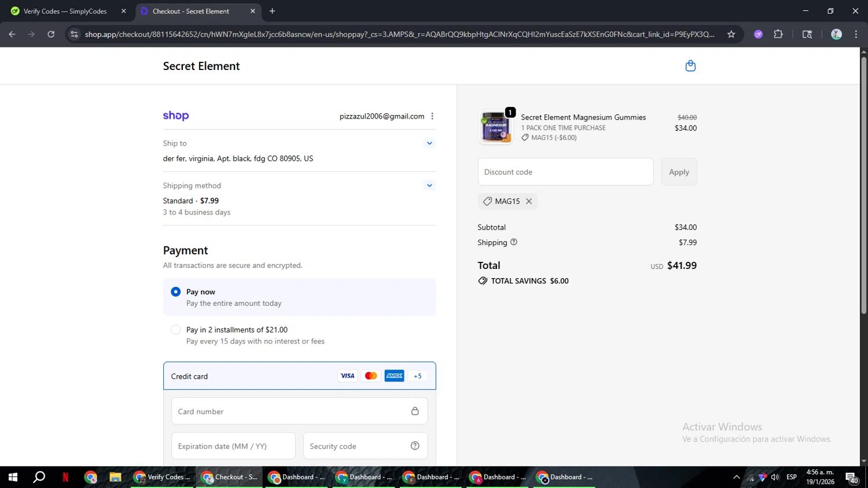Go back in the browser
The image size is (868, 488).
tap(12, 34)
